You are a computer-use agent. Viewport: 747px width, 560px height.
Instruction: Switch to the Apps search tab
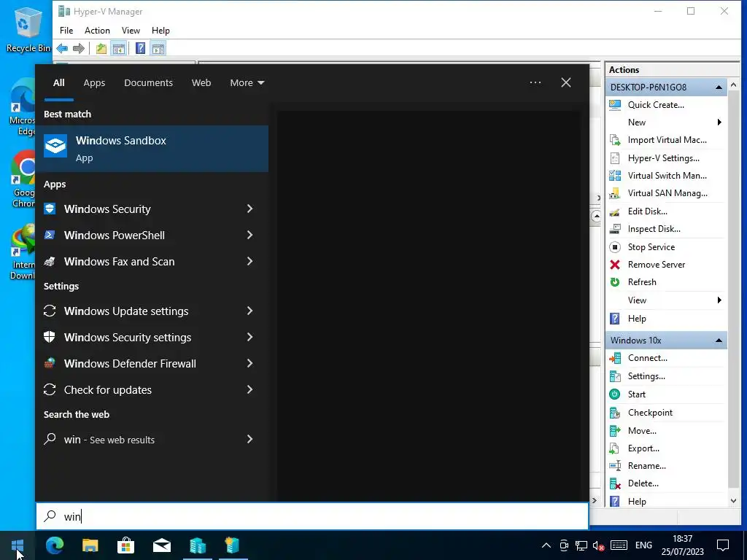click(94, 83)
